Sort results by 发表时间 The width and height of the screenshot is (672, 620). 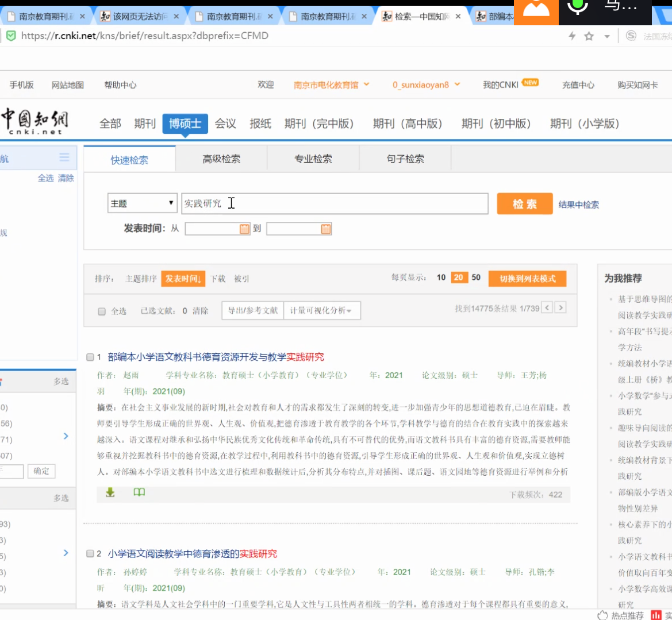tap(183, 279)
